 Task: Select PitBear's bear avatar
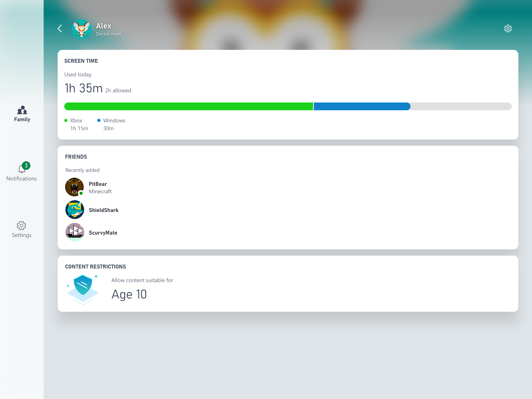pos(74,187)
